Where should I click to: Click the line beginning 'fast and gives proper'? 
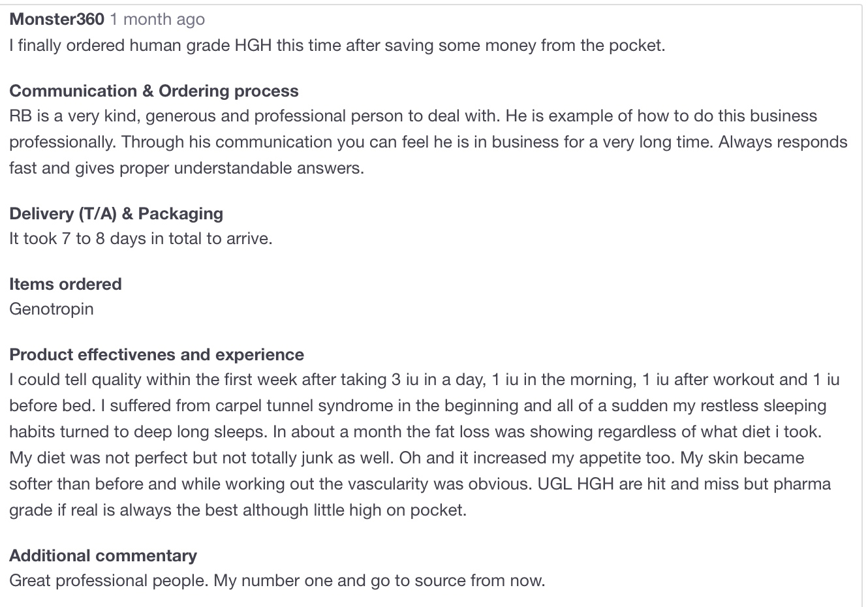(187, 168)
